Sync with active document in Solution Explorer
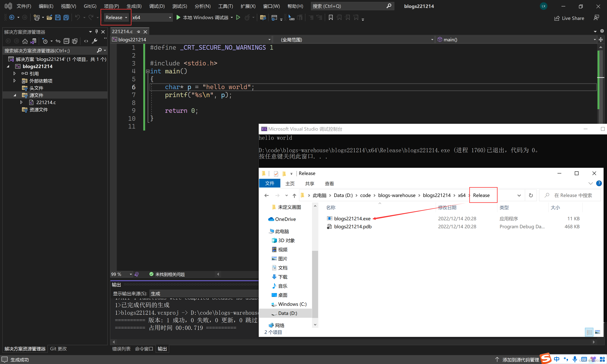Screen dimensions: 607x364 pyautogui.click(x=58, y=41)
